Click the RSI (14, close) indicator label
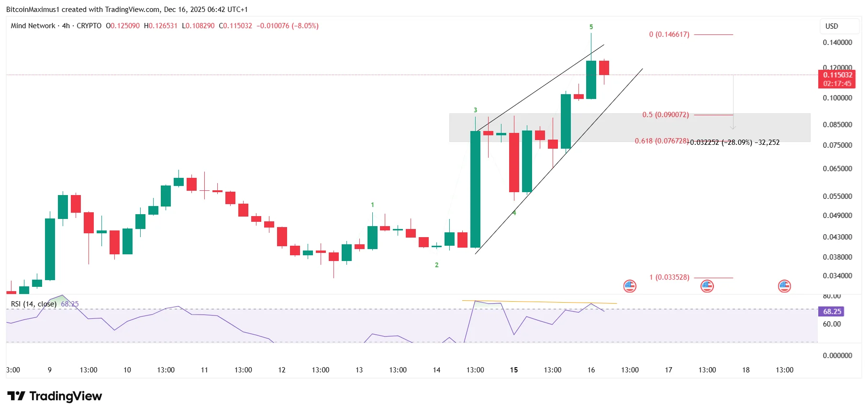Viewport: 868px width, 414px height. coord(33,304)
